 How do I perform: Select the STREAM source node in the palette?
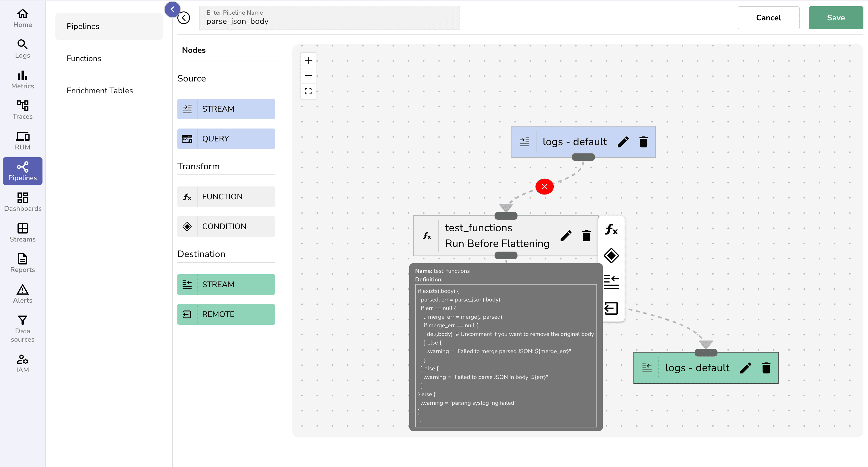point(226,109)
